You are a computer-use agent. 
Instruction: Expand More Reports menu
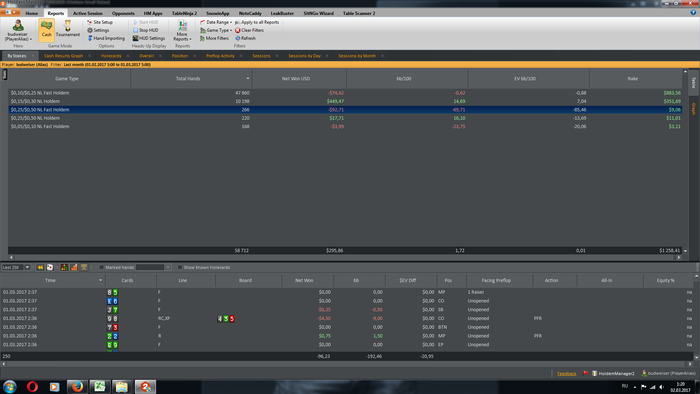pyautogui.click(x=182, y=30)
